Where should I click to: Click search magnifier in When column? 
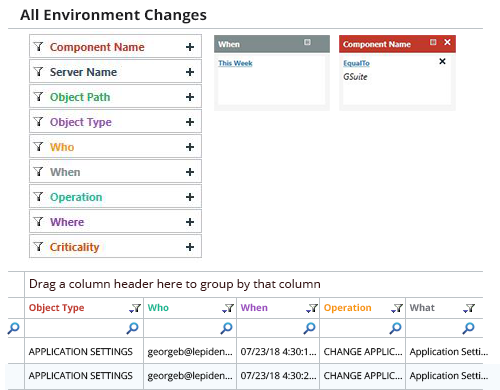point(309,328)
